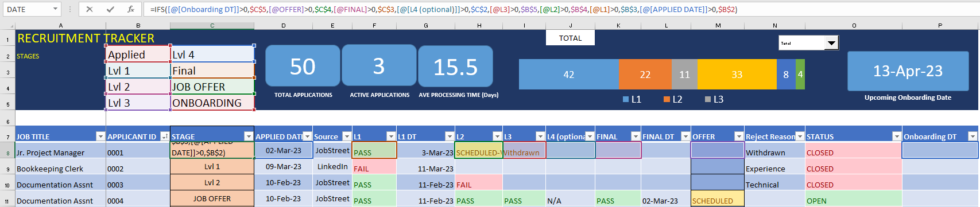Click the 50 Total Applications card

pyautogui.click(x=303, y=67)
